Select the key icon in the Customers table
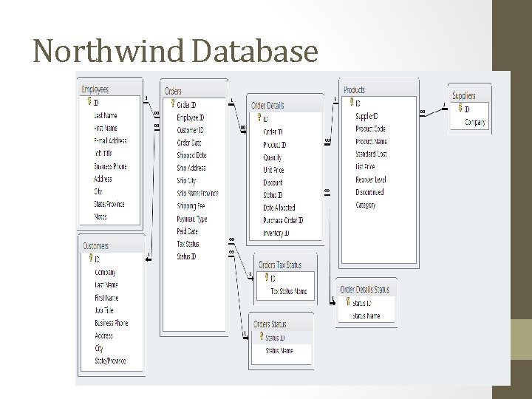The width and height of the screenshot is (532, 399). click(x=91, y=258)
